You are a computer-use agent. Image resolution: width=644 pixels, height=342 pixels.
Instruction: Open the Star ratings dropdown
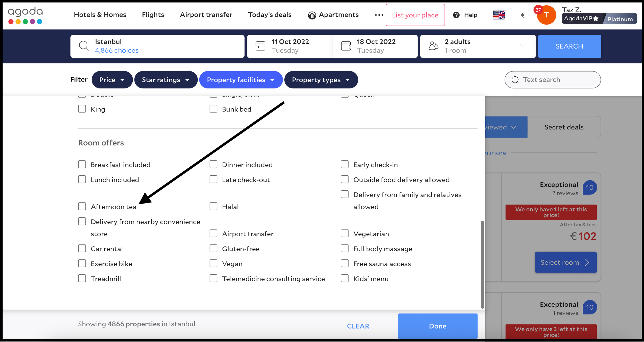pos(166,80)
